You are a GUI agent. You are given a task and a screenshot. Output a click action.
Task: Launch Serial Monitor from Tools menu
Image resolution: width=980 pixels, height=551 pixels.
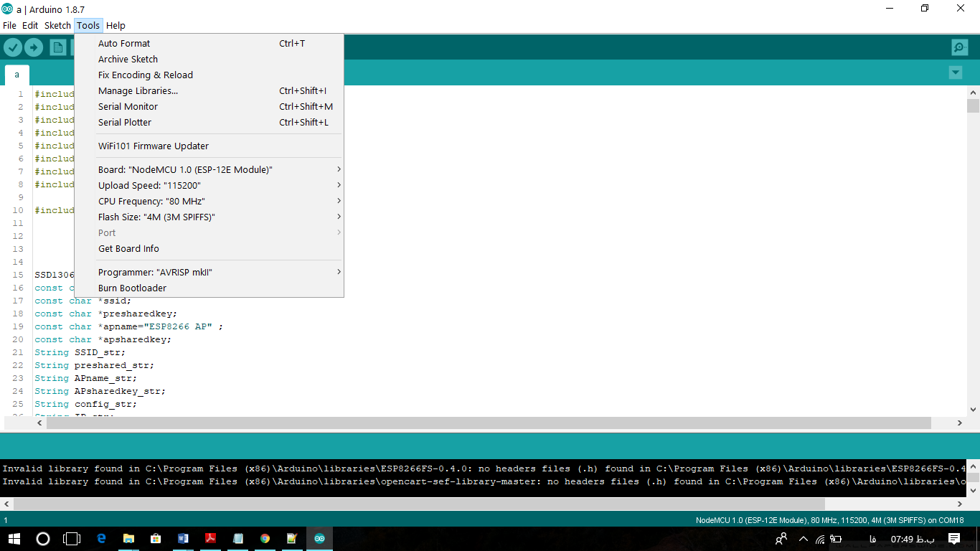209,106
